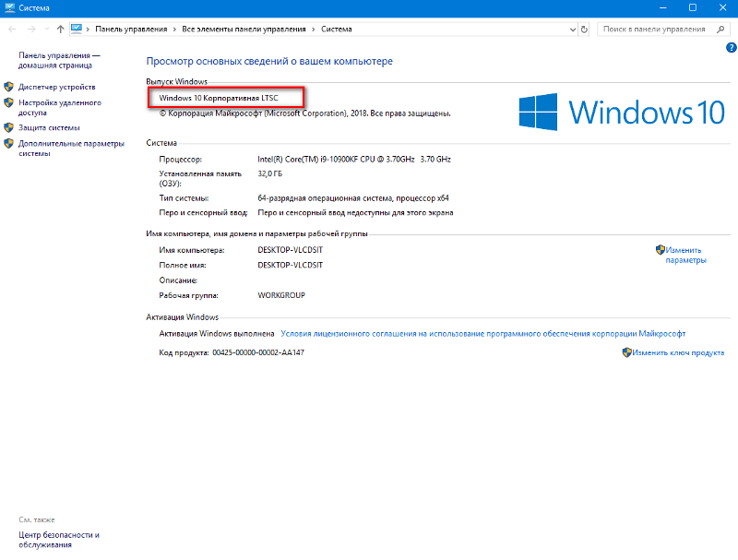Screen dimensions: 738x560
Task: Open the recent locations dropdown chevron
Action: click(47, 30)
